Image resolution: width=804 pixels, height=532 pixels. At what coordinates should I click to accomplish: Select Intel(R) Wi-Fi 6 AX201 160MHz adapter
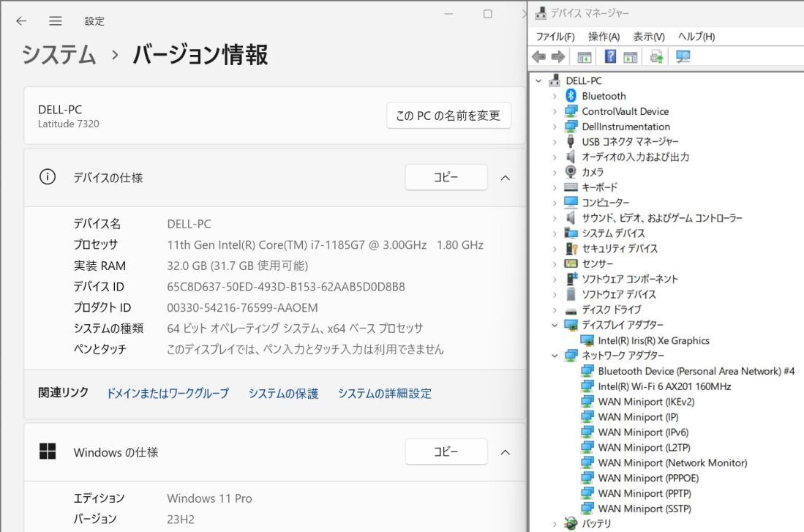click(664, 386)
